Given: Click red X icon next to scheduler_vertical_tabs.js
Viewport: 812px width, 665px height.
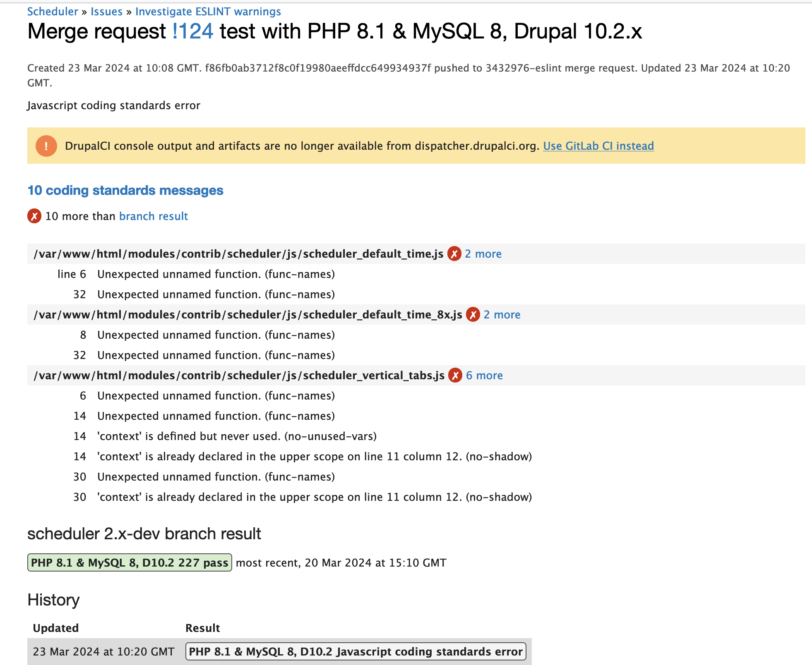Looking at the screenshot, I should (455, 376).
